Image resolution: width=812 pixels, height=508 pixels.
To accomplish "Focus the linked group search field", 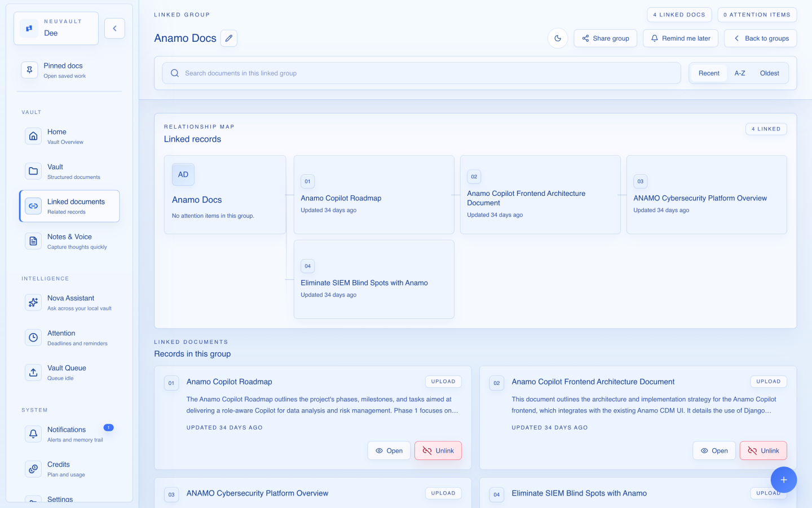I will click(x=421, y=73).
